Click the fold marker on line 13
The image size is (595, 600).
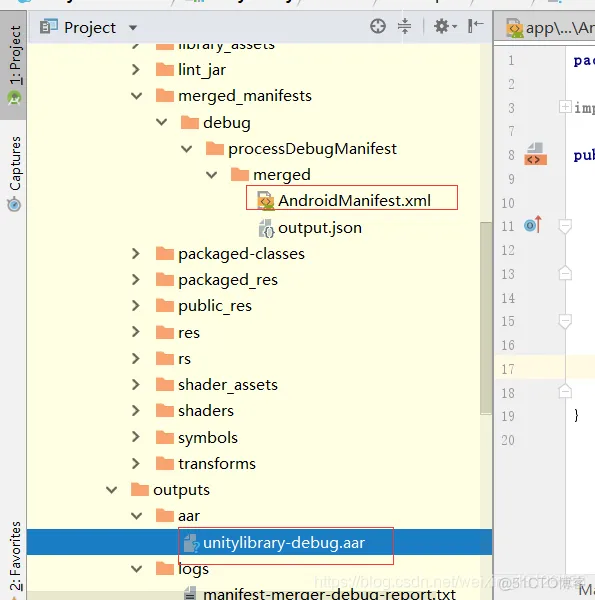coord(565,273)
